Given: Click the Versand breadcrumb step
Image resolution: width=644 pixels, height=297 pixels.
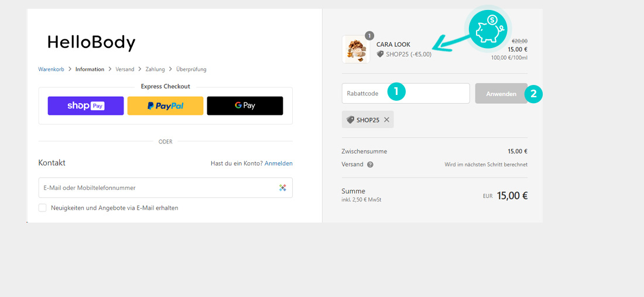Looking at the screenshot, I should 125,70.
